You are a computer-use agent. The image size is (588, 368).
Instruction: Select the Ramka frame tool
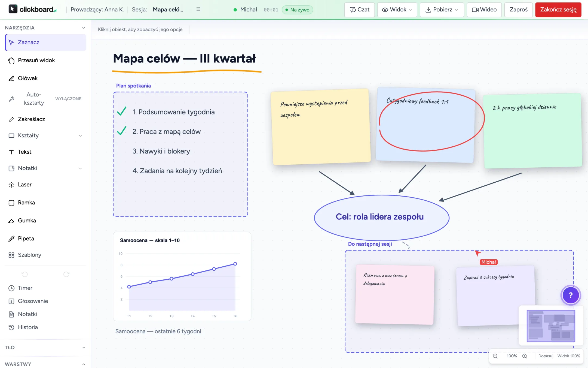[x=45, y=203]
